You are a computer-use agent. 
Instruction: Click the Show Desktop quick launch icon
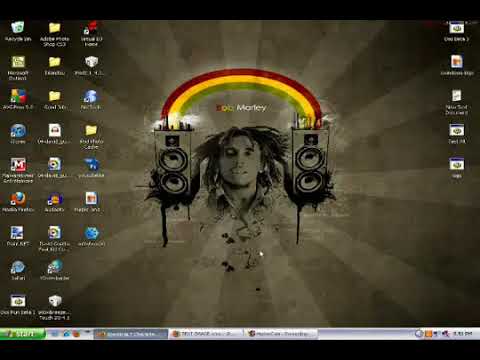pos(55,334)
